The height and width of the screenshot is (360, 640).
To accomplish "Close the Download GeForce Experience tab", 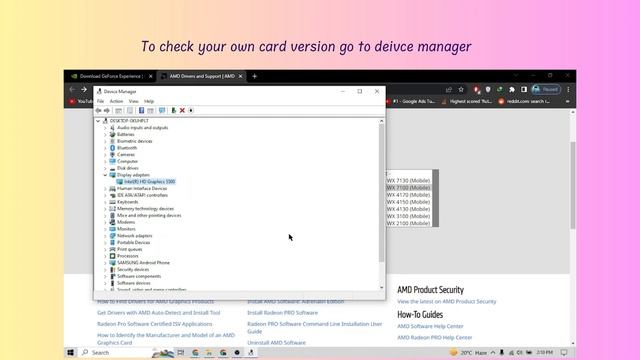I will [151, 76].
